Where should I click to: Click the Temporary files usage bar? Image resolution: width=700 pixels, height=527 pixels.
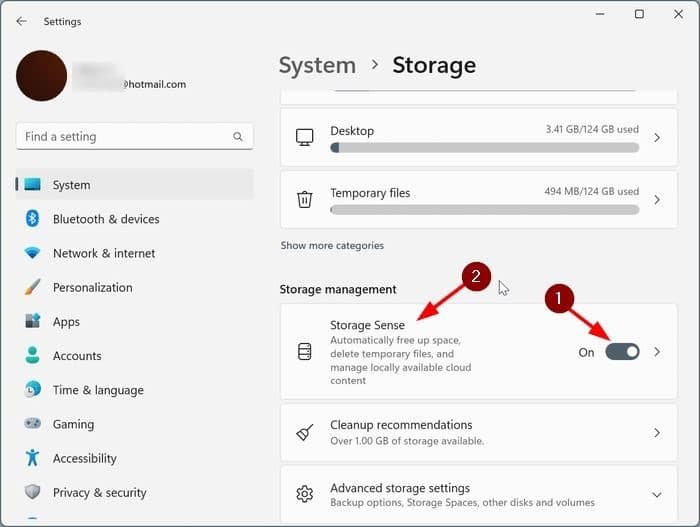click(484, 210)
